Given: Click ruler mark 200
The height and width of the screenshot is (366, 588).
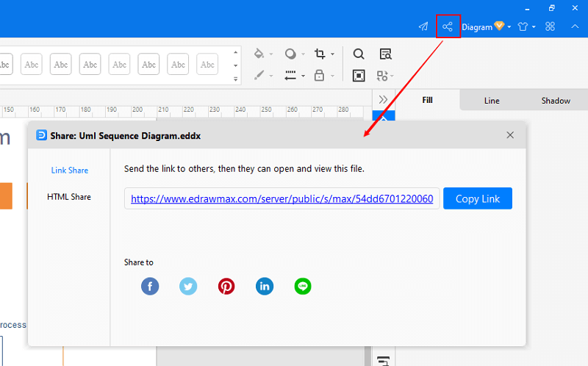Looking at the screenshot, I should [x=137, y=110].
